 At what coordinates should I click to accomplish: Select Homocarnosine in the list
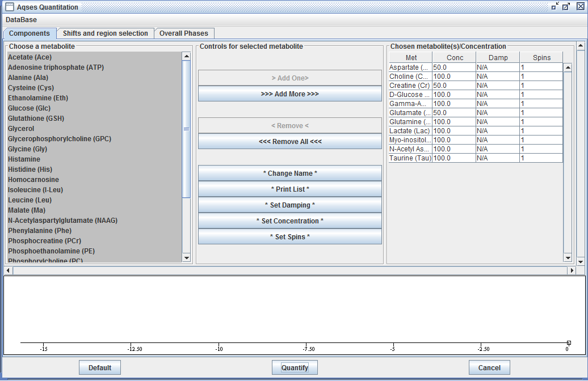pyautogui.click(x=94, y=180)
